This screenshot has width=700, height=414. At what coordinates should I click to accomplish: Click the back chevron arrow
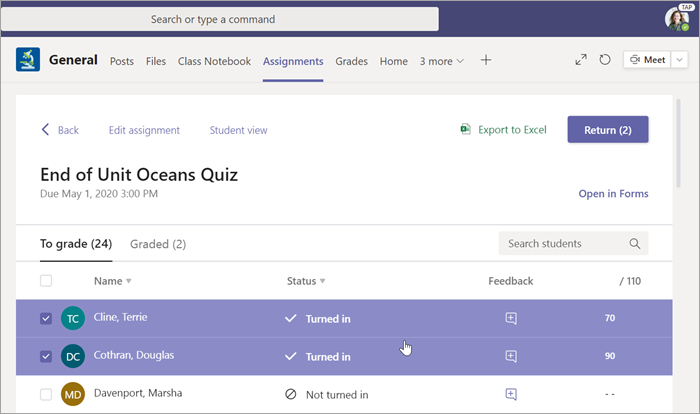pos(45,130)
